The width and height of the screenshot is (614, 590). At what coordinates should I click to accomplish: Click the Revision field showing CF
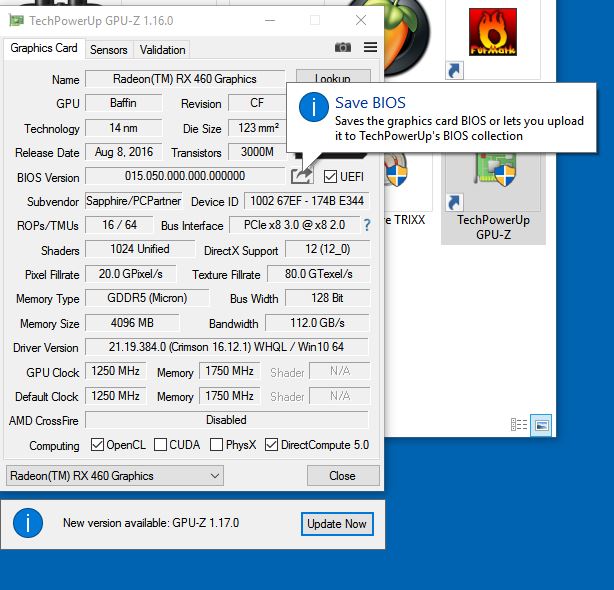point(257,103)
